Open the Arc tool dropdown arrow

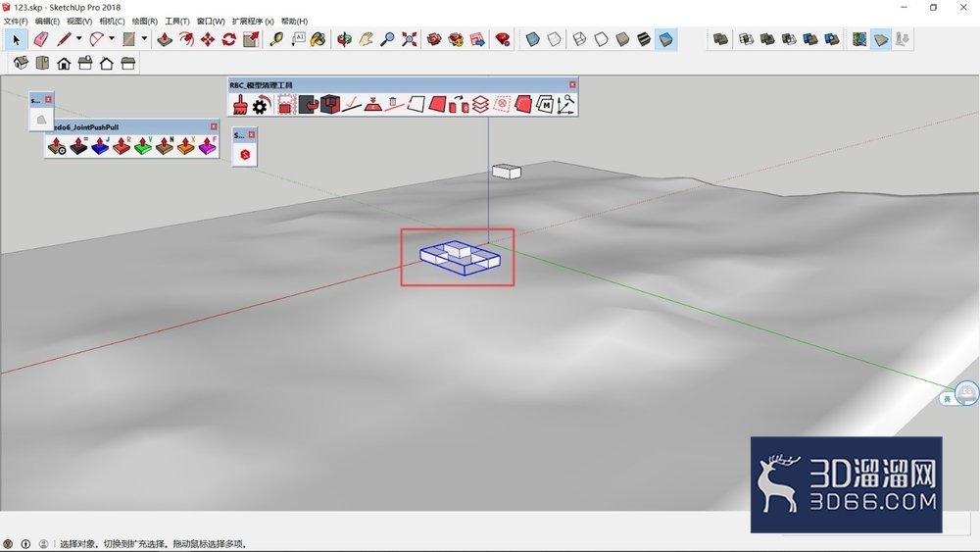tap(112, 39)
